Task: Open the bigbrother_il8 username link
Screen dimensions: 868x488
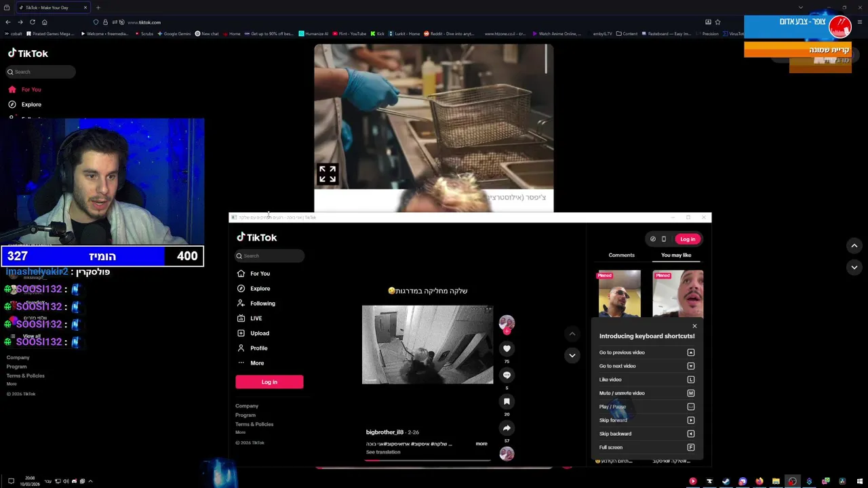Action: coord(384,432)
